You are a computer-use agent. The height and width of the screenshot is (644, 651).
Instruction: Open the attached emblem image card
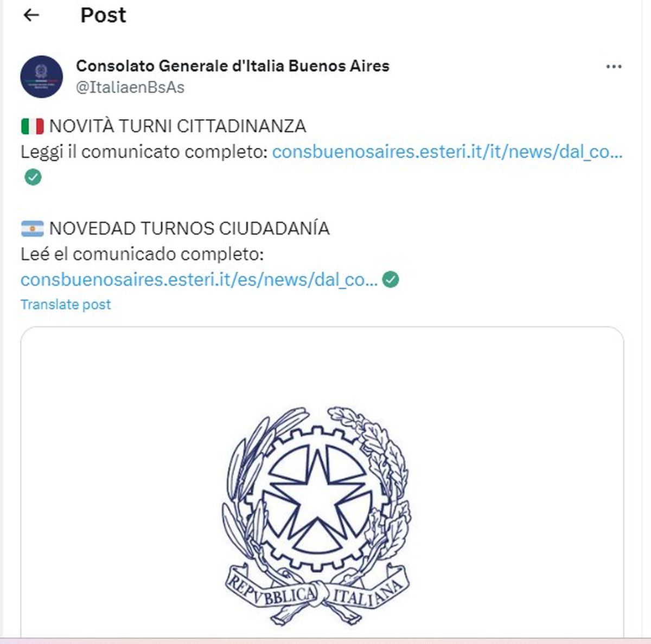(x=322, y=482)
